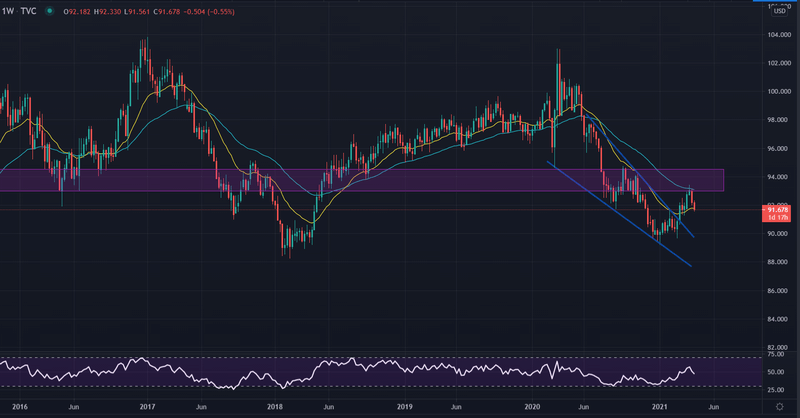Open the USD currency selector
Image resolution: width=800 pixels, height=418 pixels.
point(779,11)
